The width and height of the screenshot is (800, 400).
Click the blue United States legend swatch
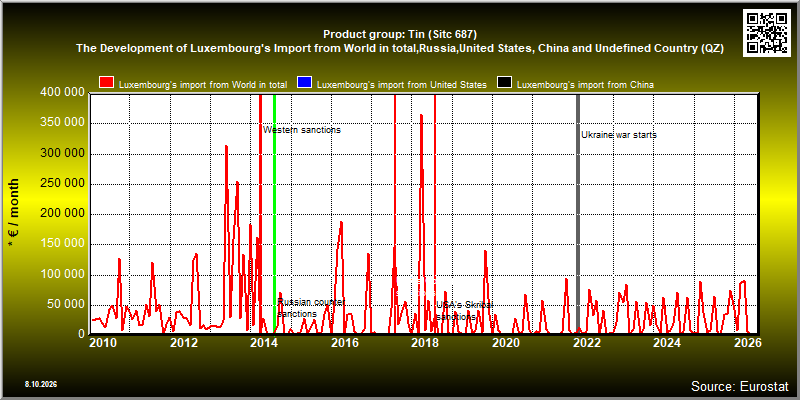pyautogui.click(x=305, y=84)
